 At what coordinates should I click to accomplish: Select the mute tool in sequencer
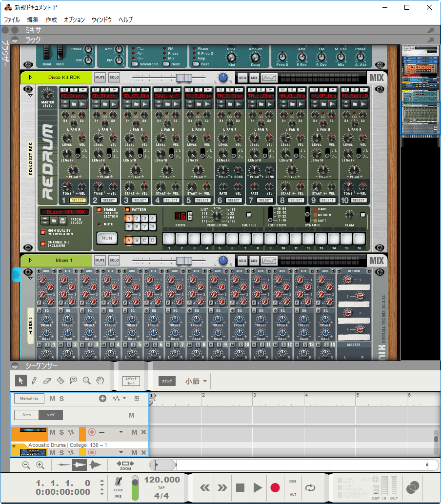coord(73,381)
